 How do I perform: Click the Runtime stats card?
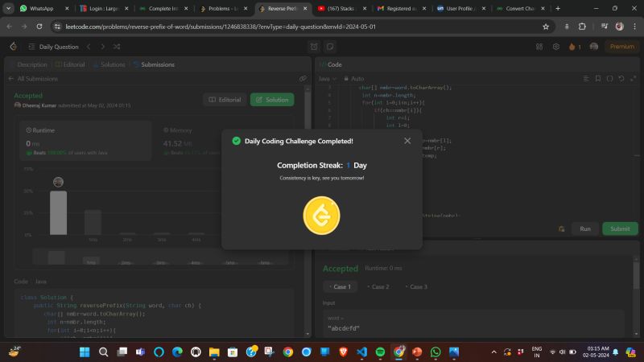pyautogui.click(x=85, y=141)
